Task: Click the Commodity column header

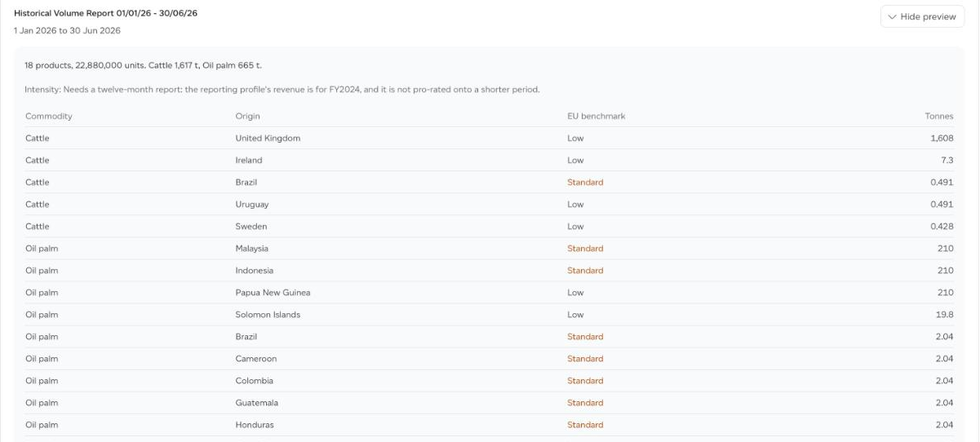Action: (49, 117)
